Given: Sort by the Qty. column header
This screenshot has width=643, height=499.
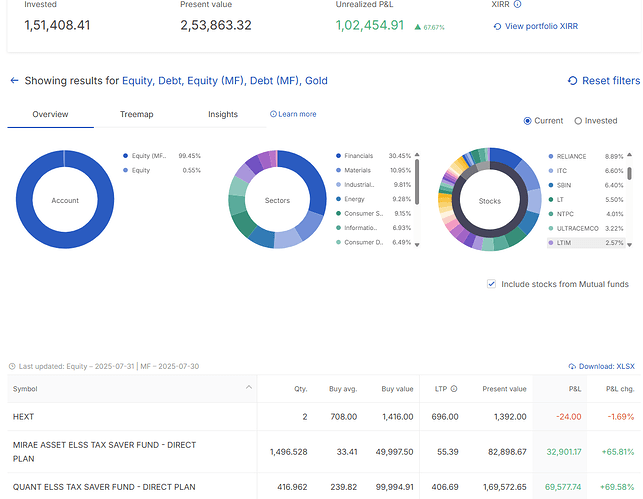Looking at the screenshot, I should coord(301,389).
